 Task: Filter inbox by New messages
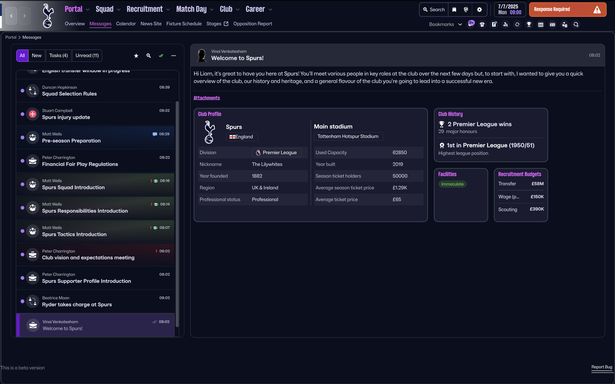(36, 55)
